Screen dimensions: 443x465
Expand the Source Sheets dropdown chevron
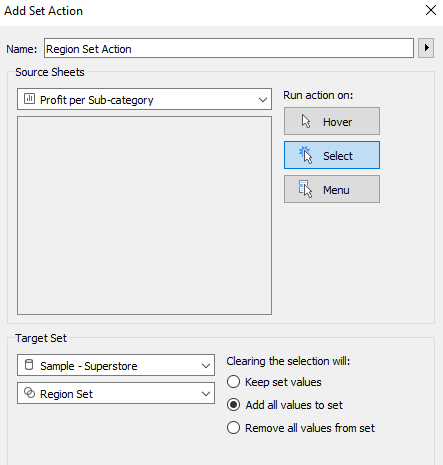coord(263,99)
